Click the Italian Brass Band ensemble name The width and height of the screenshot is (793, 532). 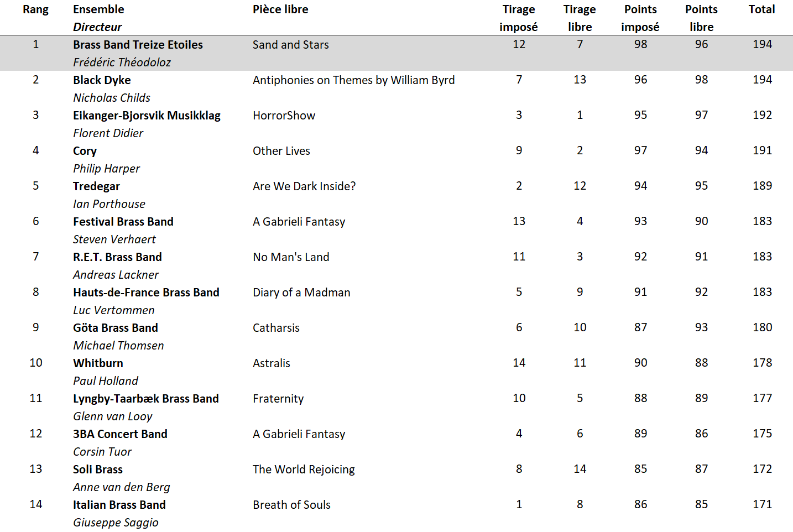[119, 505]
